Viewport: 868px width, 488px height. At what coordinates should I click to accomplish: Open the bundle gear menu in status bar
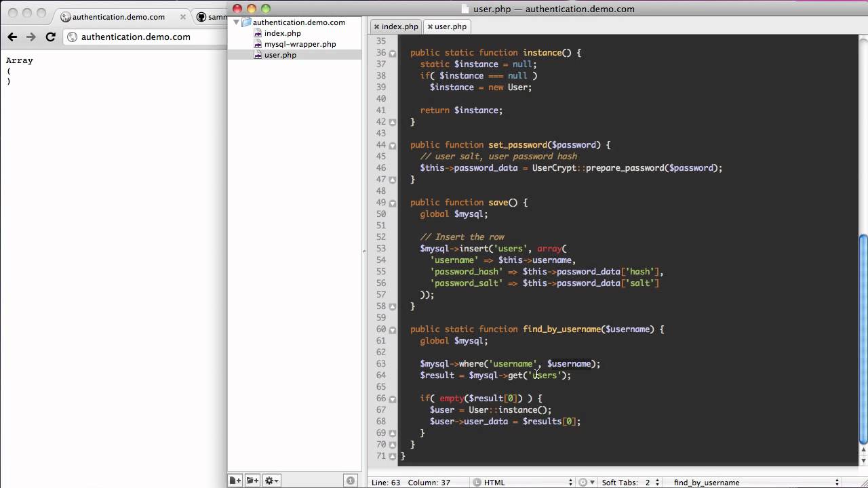click(x=587, y=482)
